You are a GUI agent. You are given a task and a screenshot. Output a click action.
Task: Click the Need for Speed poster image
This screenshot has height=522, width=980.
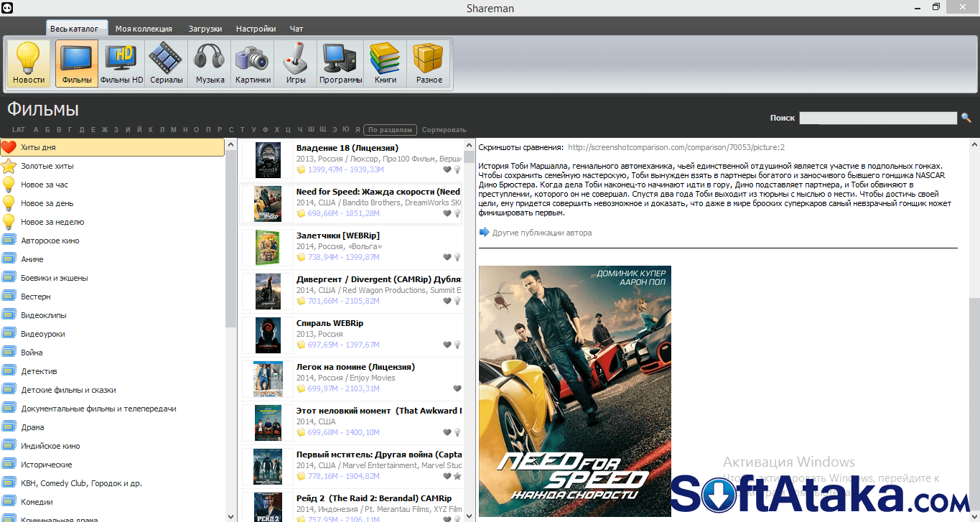pyautogui.click(x=575, y=391)
